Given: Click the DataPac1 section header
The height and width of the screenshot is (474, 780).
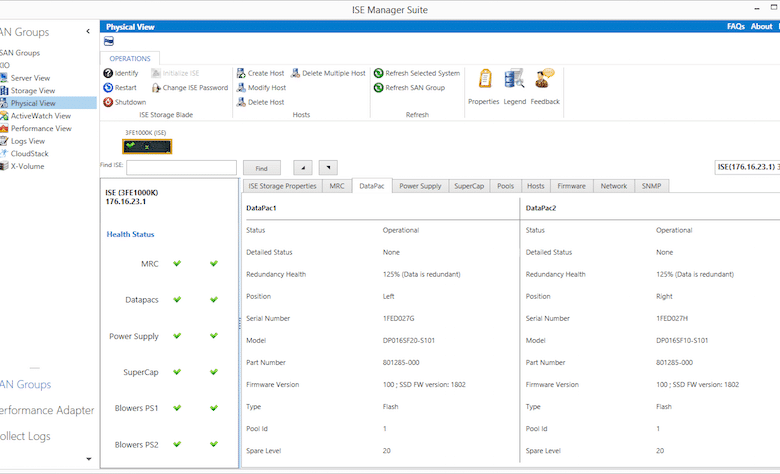Looking at the screenshot, I should click(x=261, y=208).
